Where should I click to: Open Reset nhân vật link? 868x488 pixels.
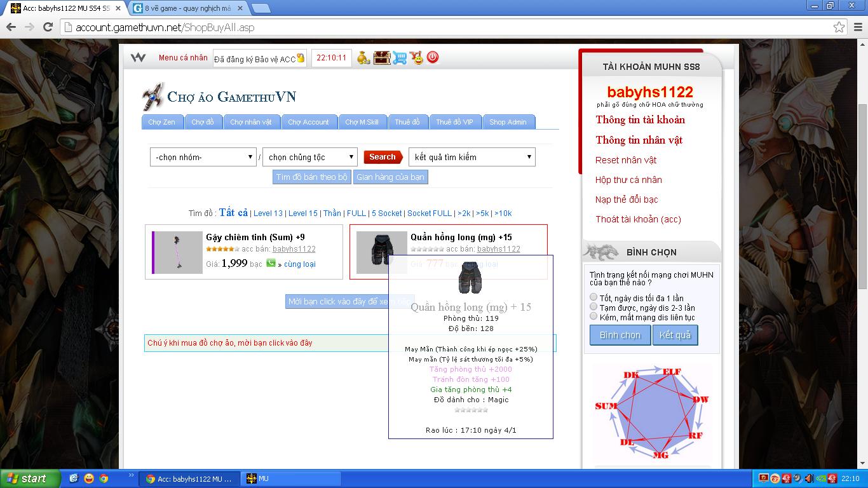pyautogui.click(x=626, y=160)
